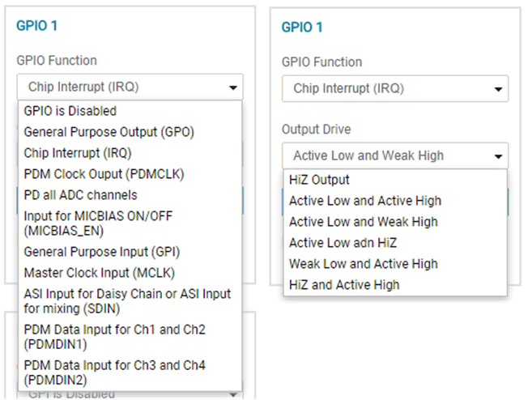Select 'PD all ADC channels' entry
This screenshot has height=400, width=532.
coord(80,195)
